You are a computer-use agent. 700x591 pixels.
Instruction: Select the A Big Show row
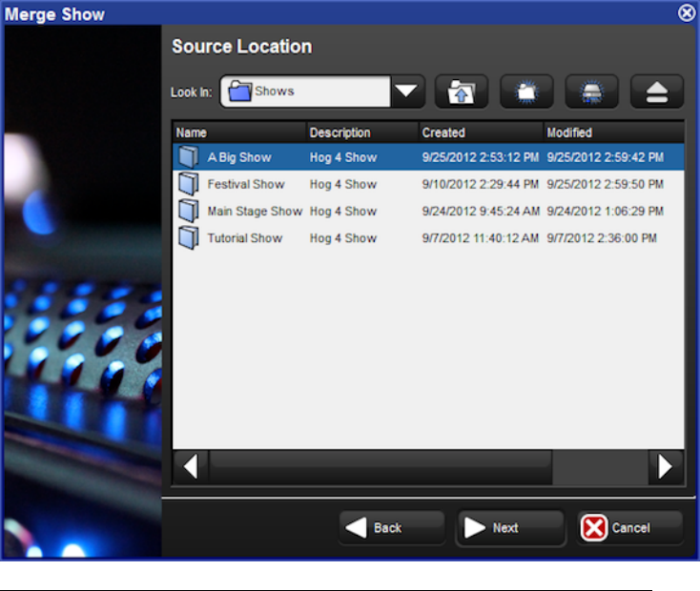tap(428, 157)
